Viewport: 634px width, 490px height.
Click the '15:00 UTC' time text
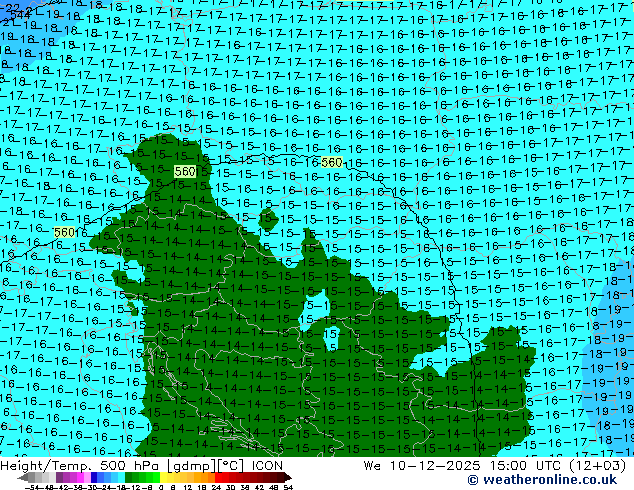(528, 466)
